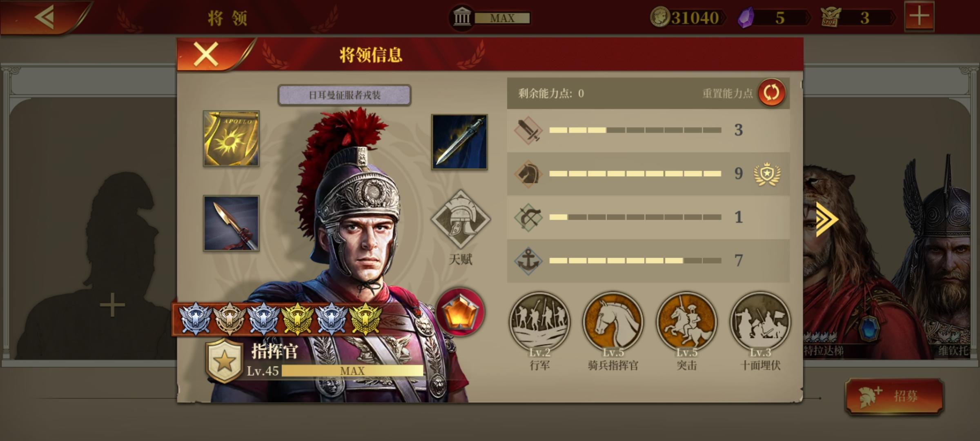Image resolution: width=980 pixels, height=441 pixels.
Task: Open the Apollo banner equipment slot
Action: click(231, 138)
